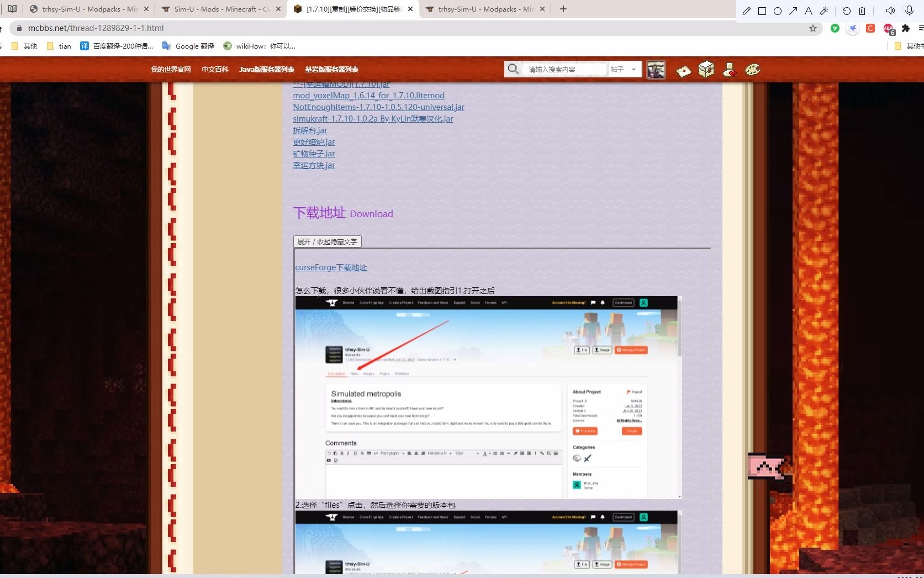Click the pink pig banner widget

[767, 466]
